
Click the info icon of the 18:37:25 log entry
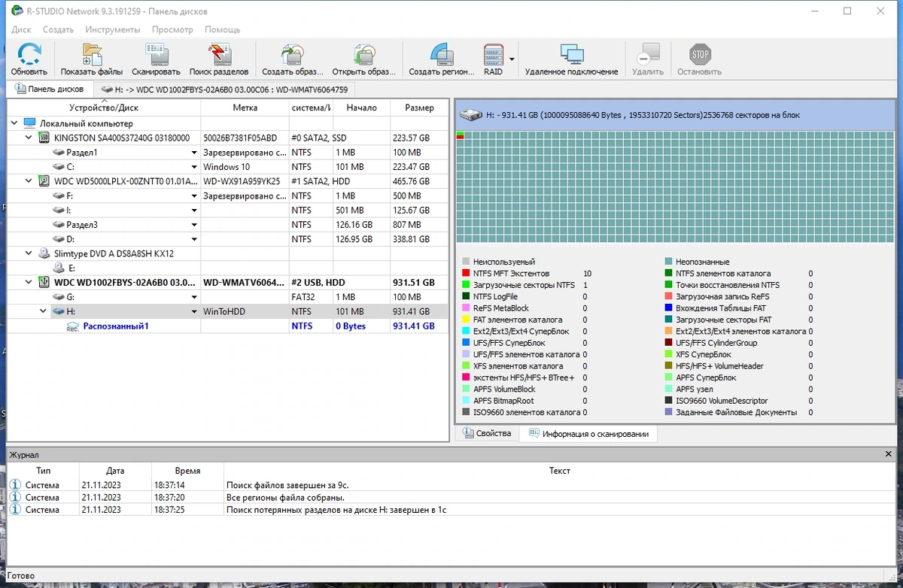(x=16, y=510)
